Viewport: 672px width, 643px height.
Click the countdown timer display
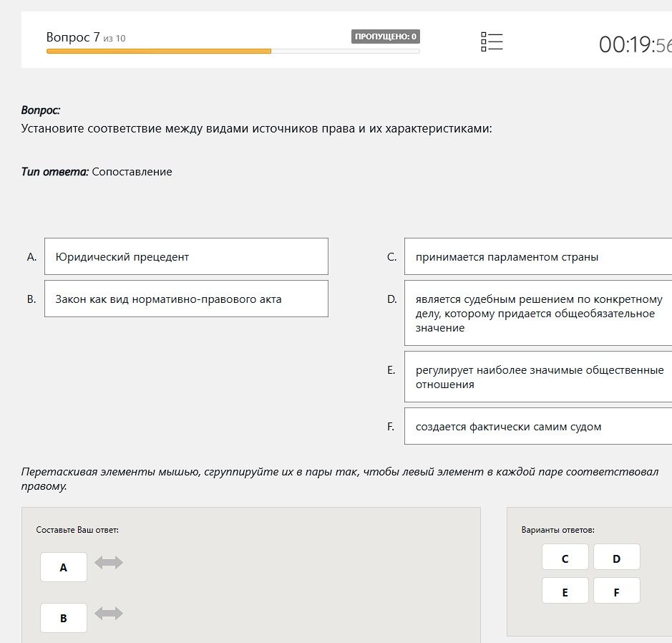635,44
